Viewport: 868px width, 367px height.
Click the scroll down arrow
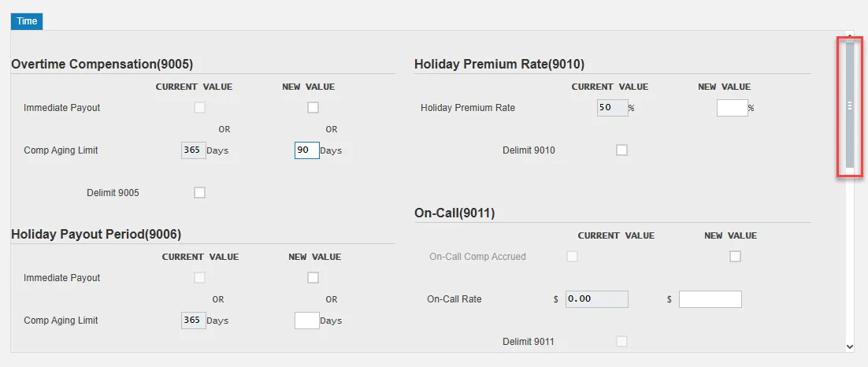(x=849, y=346)
